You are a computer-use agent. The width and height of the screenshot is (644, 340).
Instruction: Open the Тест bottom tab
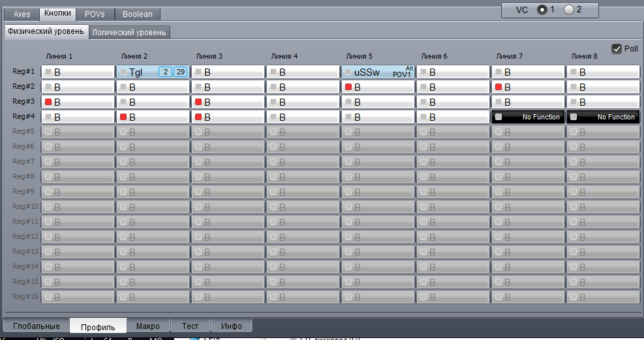pyautogui.click(x=190, y=326)
